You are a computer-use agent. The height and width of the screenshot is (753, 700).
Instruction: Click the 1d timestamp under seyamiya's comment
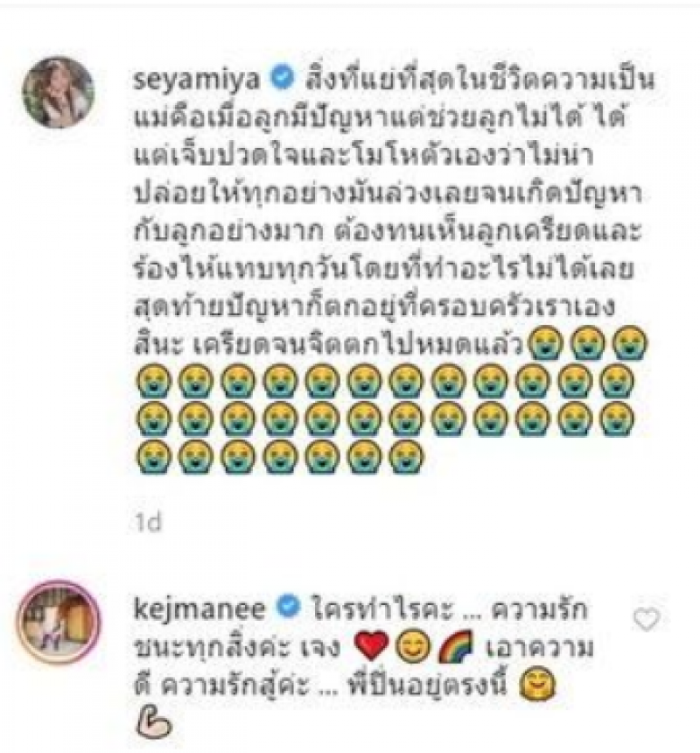(x=148, y=523)
